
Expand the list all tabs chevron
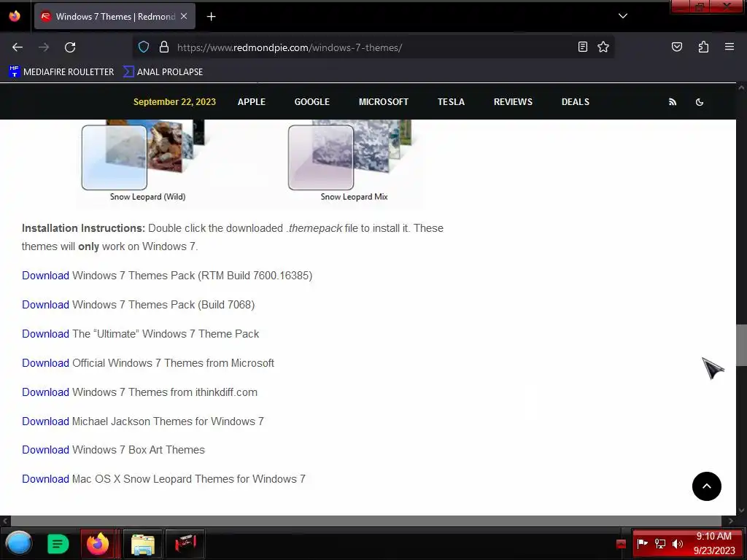623,16
